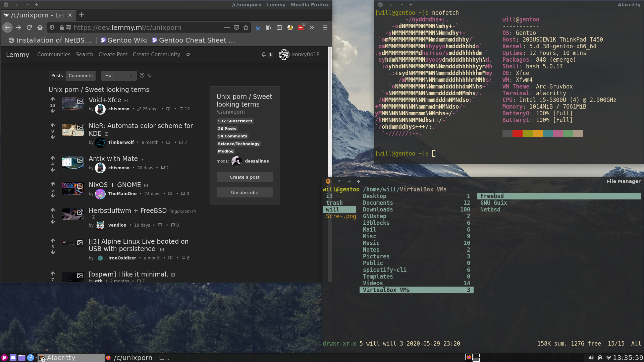Upvote the NieR: Automata post
The width and height of the screenshot is (644, 362).
pos(53,125)
